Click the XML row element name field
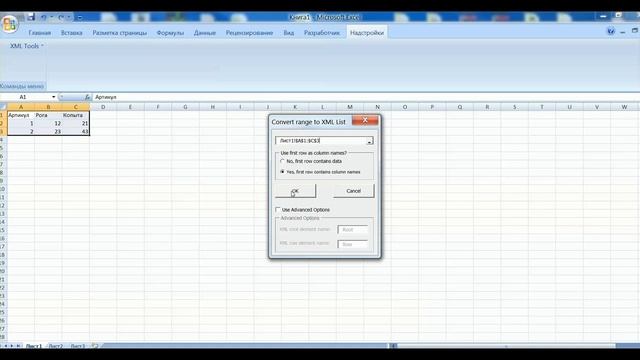Screen dimensions: 640x360 click(x=353, y=244)
